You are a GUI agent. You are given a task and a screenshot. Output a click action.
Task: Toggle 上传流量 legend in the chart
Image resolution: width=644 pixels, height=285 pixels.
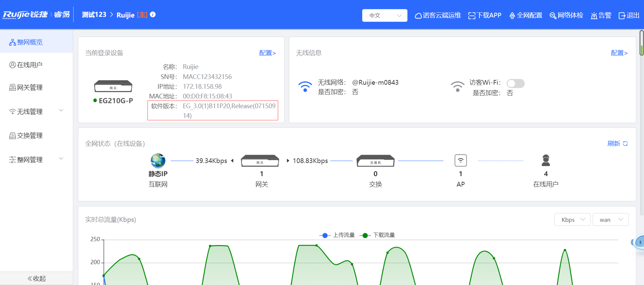click(x=337, y=235)
